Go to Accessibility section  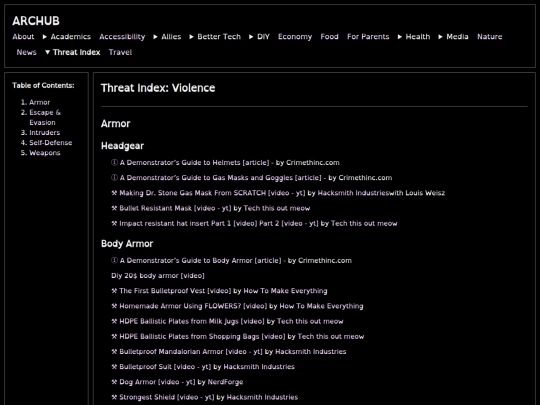tap(122, 37)
